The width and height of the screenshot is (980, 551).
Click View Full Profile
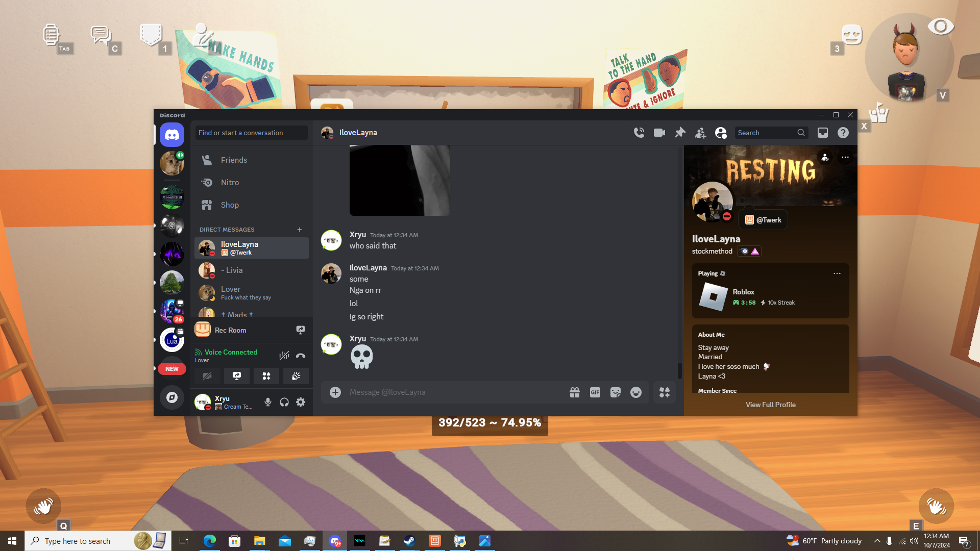tap(770, 405)
